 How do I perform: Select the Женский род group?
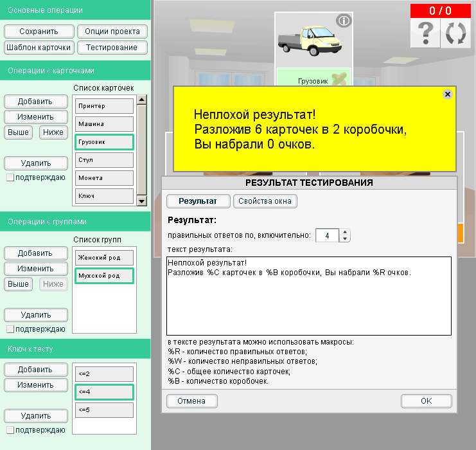coord(104,258)
